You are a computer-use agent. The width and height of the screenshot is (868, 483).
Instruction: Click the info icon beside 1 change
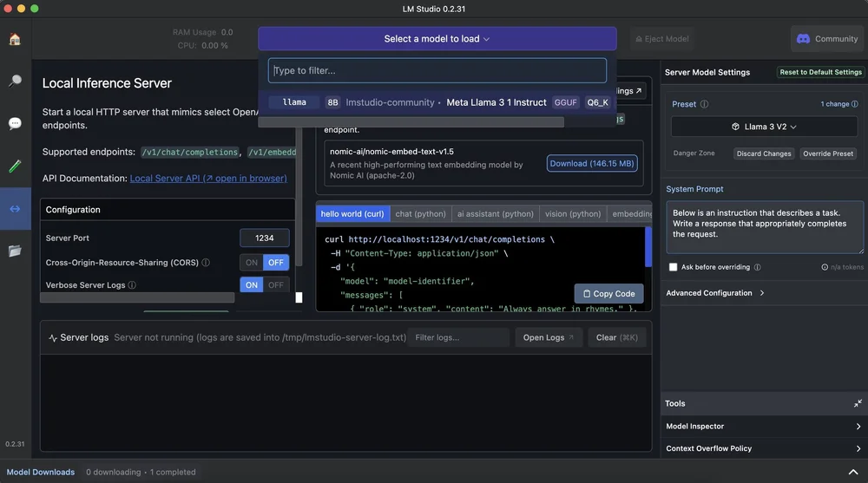pos(855,104)
